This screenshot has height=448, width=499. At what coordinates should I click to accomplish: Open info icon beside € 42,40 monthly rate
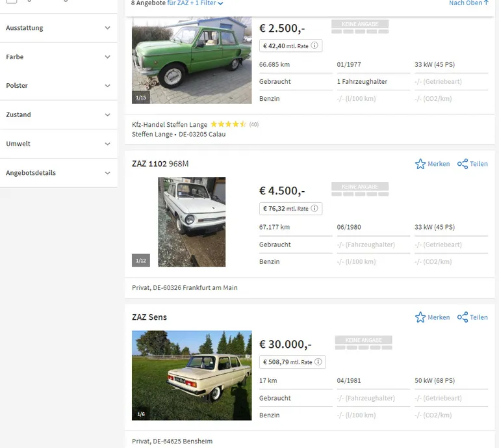pos(314,46)
